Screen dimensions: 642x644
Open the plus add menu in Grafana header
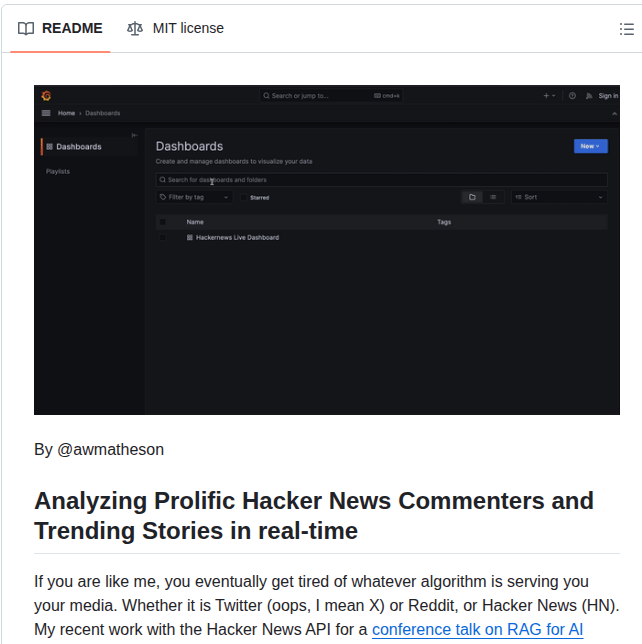click(x=549, y=96)
